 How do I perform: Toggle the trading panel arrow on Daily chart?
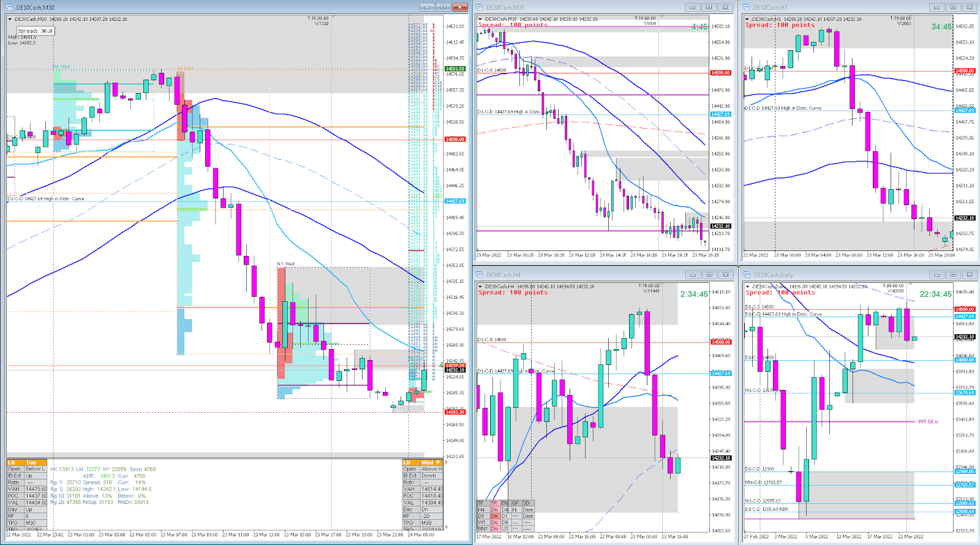pyautogui.click(x=747, y=286)
